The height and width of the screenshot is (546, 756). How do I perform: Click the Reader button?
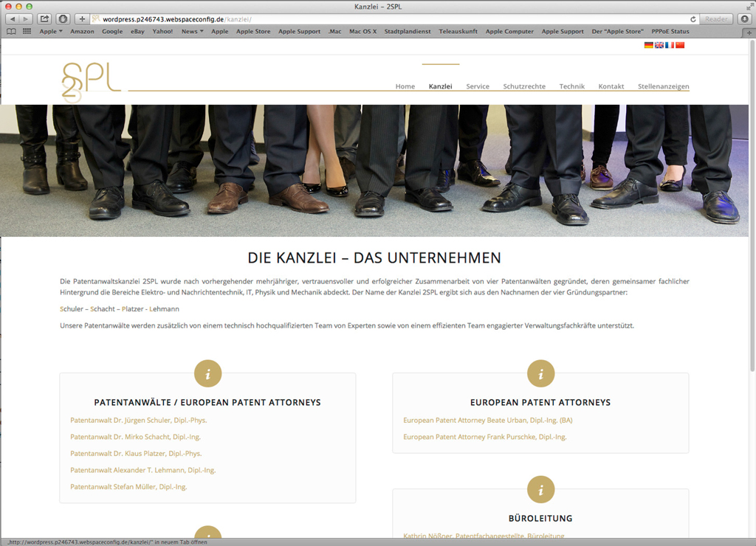click(x=716, y=18)
